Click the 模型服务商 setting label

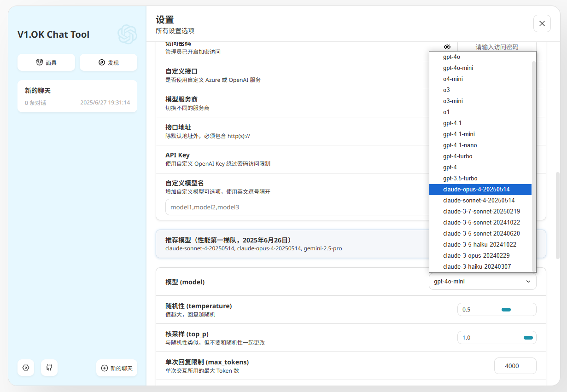[181, 99]
